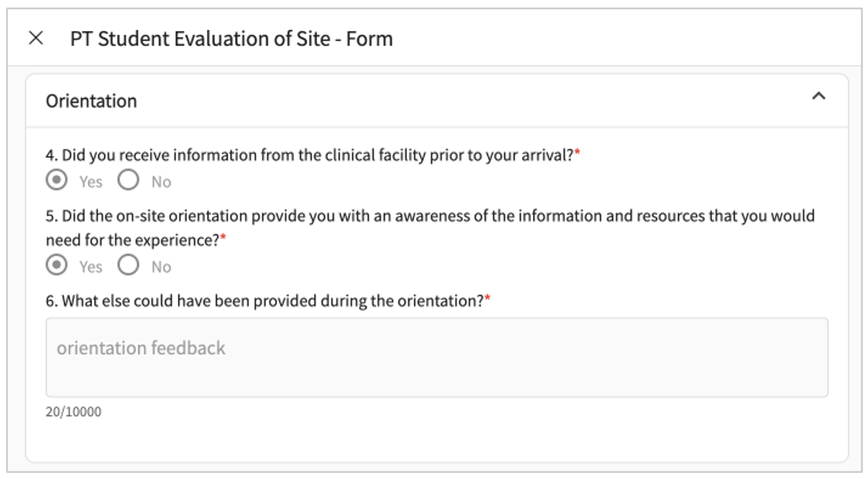Screen dimensions: 868x479
Task: Click the orientation feedback text area
Action: tap(436, 357)
